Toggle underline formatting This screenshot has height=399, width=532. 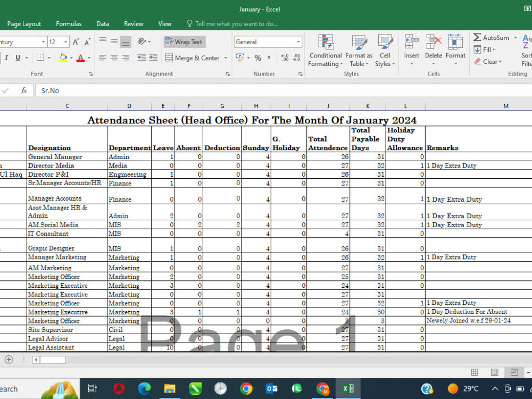point(18,57)
